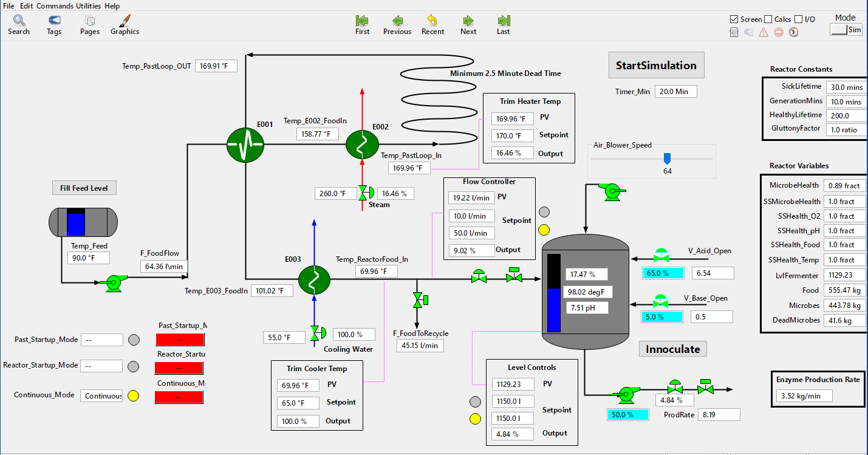
Task: Go to the Next page
Action: (468, 25)
